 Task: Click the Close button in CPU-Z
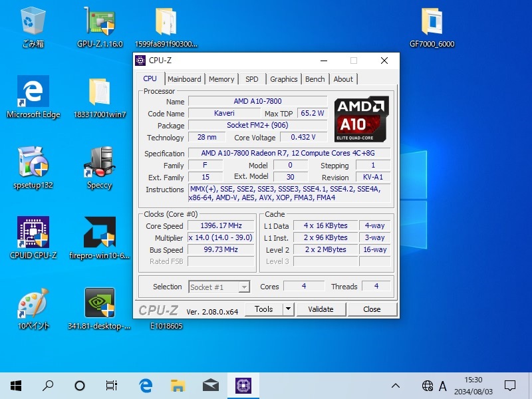pyautogui.click(x=372, y=309)
